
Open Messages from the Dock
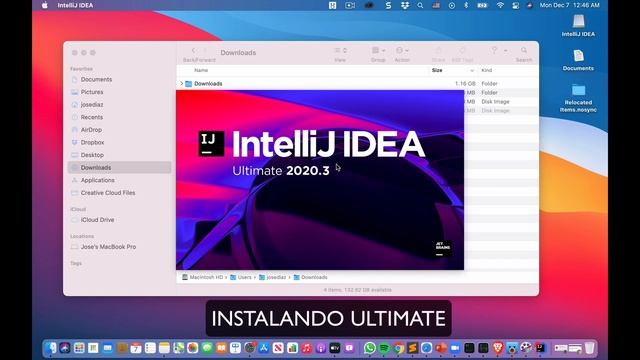coord(207,348)
